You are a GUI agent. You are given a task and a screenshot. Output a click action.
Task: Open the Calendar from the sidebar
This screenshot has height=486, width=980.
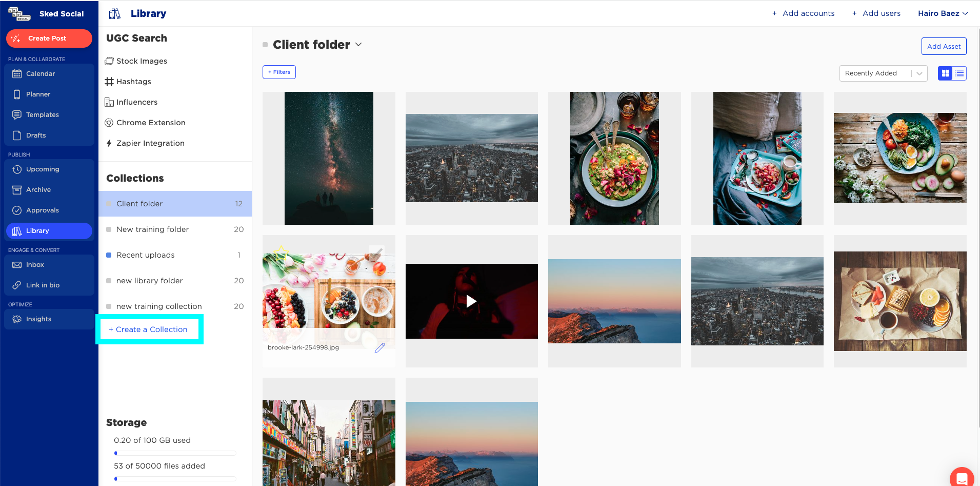coord(49,74)
